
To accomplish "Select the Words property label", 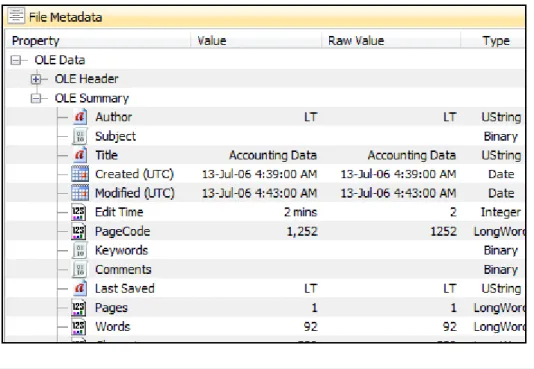I will pyautogui.click(x=113, y=327).
